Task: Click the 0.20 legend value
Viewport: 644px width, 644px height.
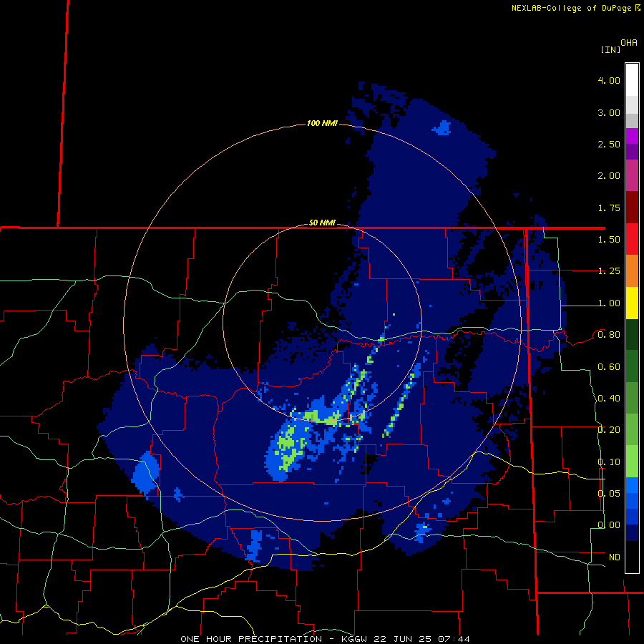Action: point(609,430)
